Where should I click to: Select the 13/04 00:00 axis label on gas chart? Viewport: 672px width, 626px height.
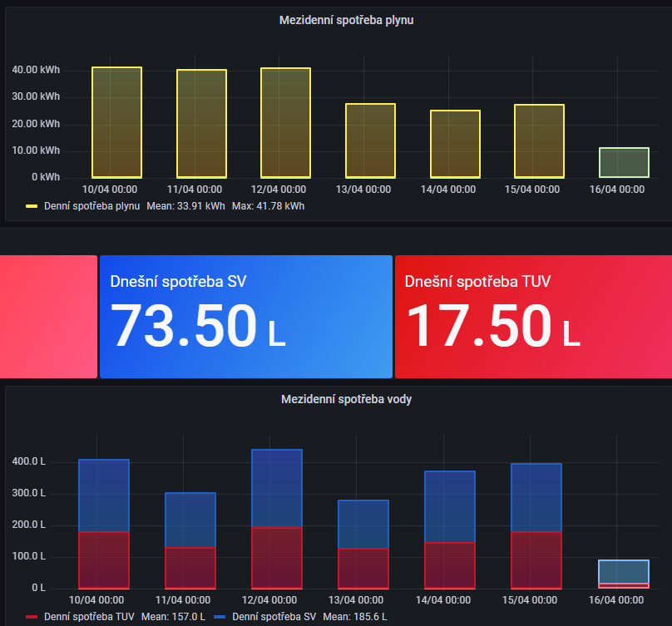pos(363,189)
